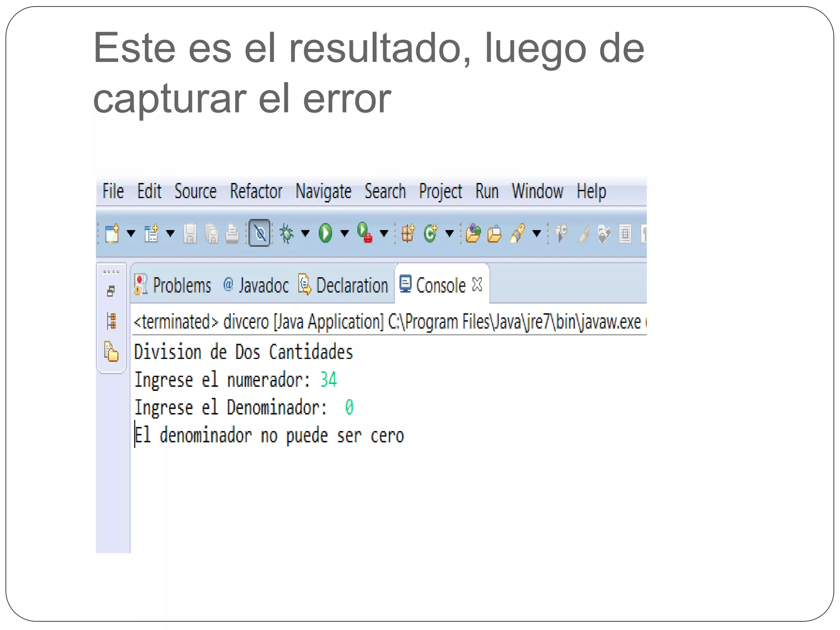The image size is (840, 630).
Task: Click the Debug bug icon
Action: 286,234
